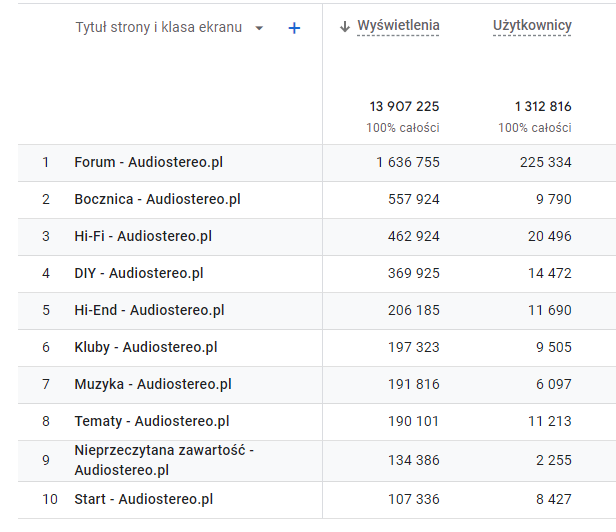The width and height of the screenshot is (616, 532).
Task: Click total views value 13 907 225
Action: 404,106
